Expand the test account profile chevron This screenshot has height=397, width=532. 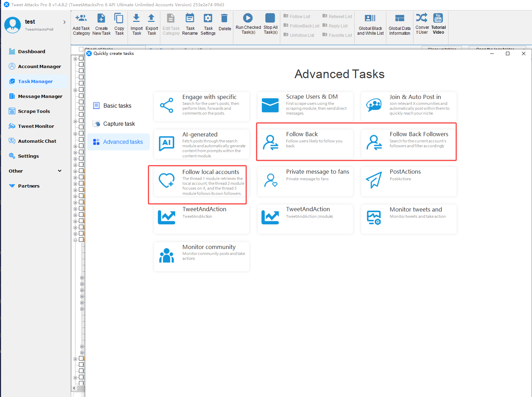64,22
